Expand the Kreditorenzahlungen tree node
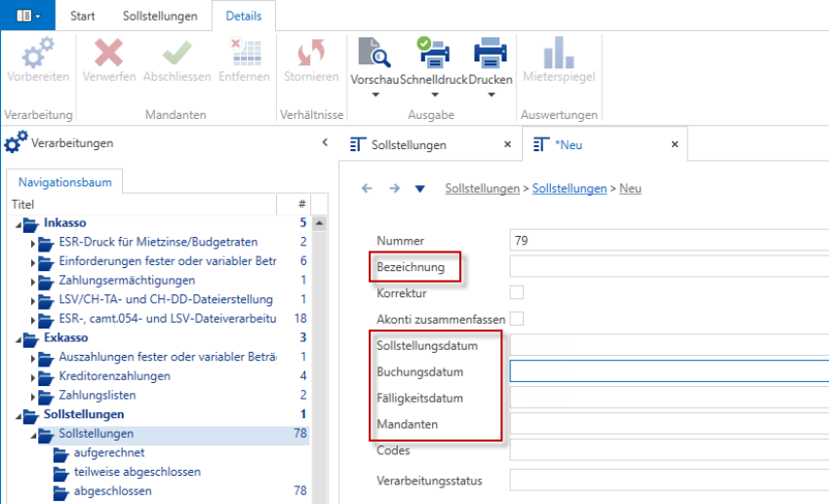Viewport: 829px width, 504px height. (33, 377)
